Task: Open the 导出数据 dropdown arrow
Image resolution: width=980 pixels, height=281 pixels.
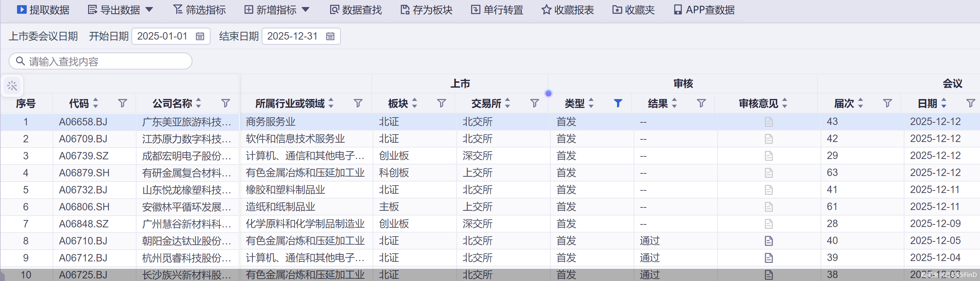Action: coord(150,10)
